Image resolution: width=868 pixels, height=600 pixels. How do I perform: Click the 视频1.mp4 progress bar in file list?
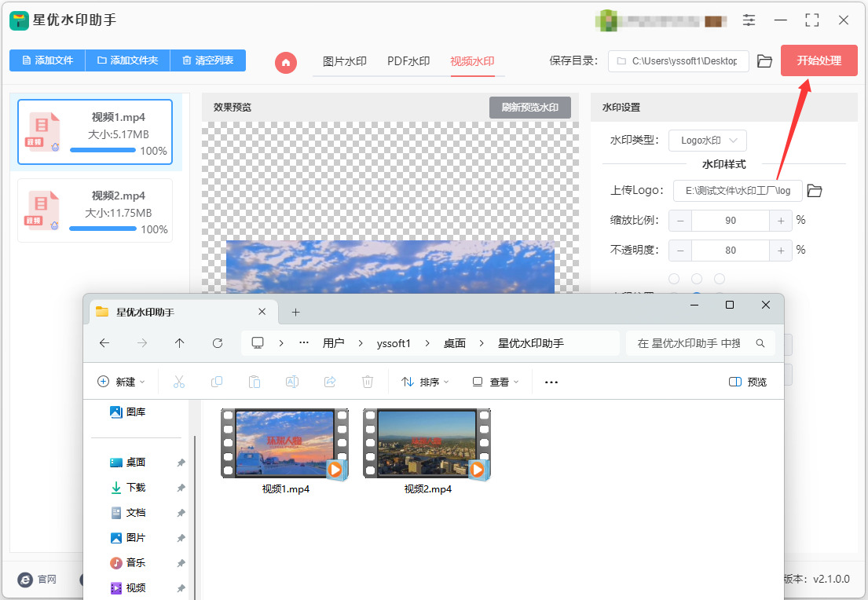[x=103, y=150]
